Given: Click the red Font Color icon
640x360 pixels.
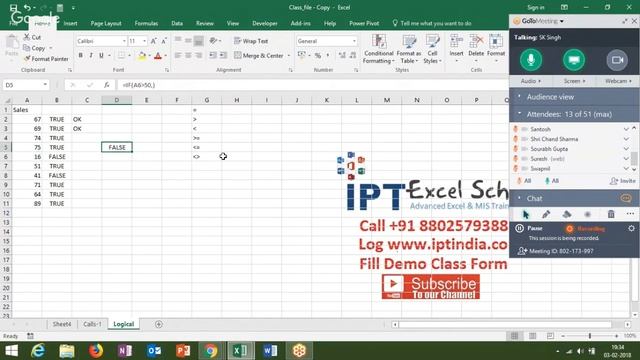Looking at the screenshot, I should (158, 56).
